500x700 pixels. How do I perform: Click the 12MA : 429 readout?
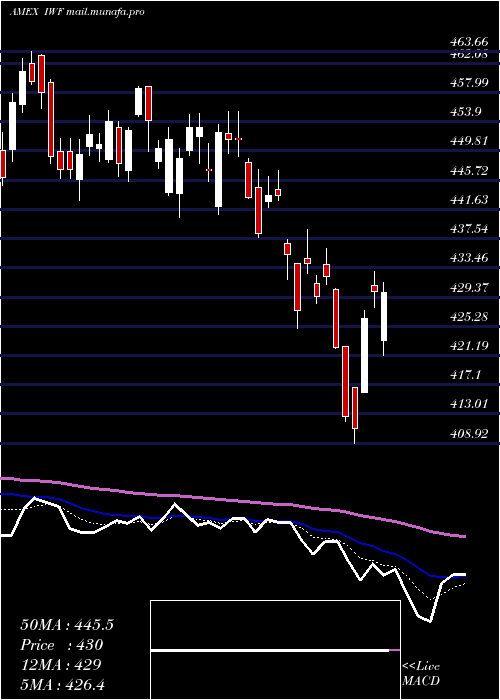[61, 665]
